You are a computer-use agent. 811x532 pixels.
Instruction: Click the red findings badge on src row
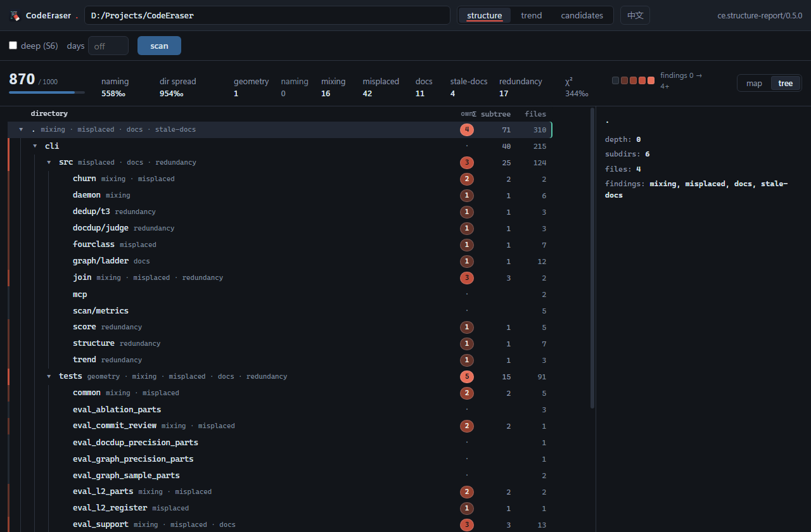tap(467, 163)
